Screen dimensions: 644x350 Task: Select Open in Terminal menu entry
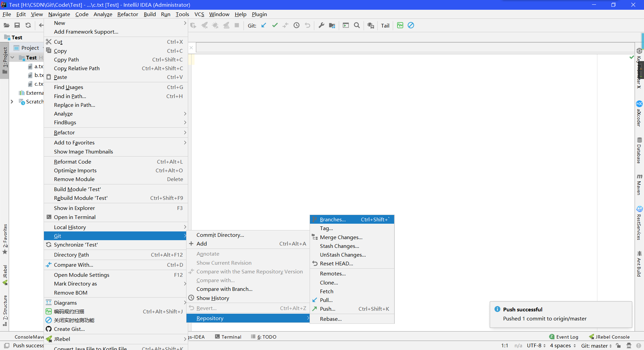point(116,217)
